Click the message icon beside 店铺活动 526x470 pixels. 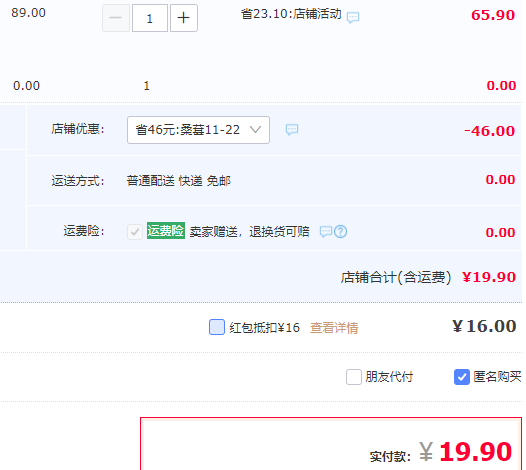click(x=353, y=17)
